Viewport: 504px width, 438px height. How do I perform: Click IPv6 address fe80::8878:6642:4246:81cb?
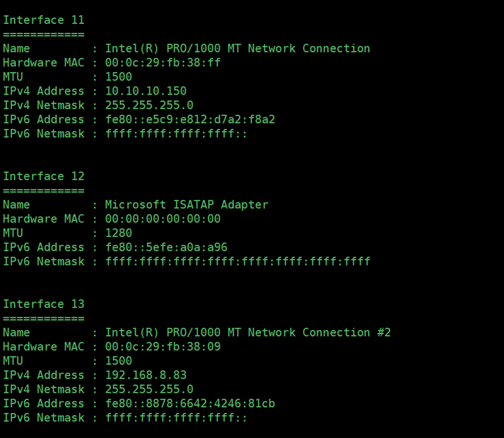tap(191, 404)
